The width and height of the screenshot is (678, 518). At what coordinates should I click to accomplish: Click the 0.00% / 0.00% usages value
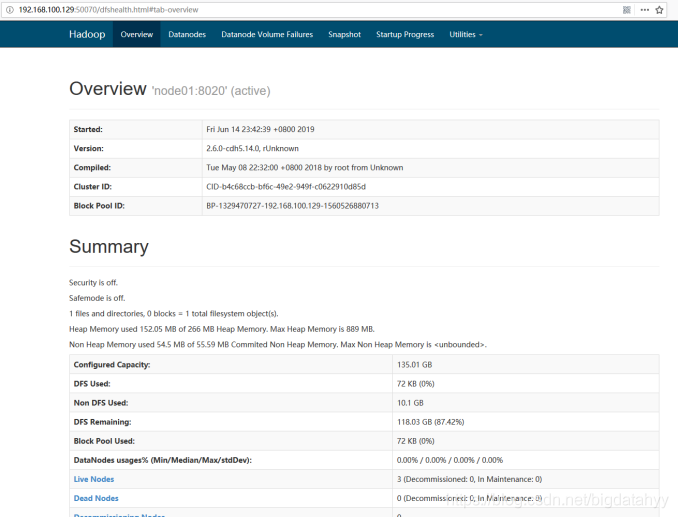[450, 460]
